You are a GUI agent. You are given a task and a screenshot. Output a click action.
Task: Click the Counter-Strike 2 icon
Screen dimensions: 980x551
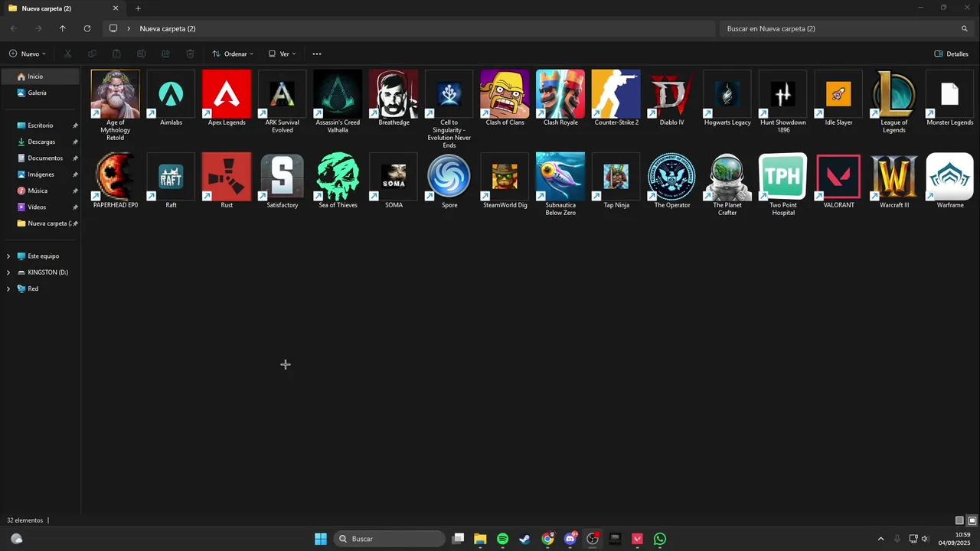[x=616, y=94]
